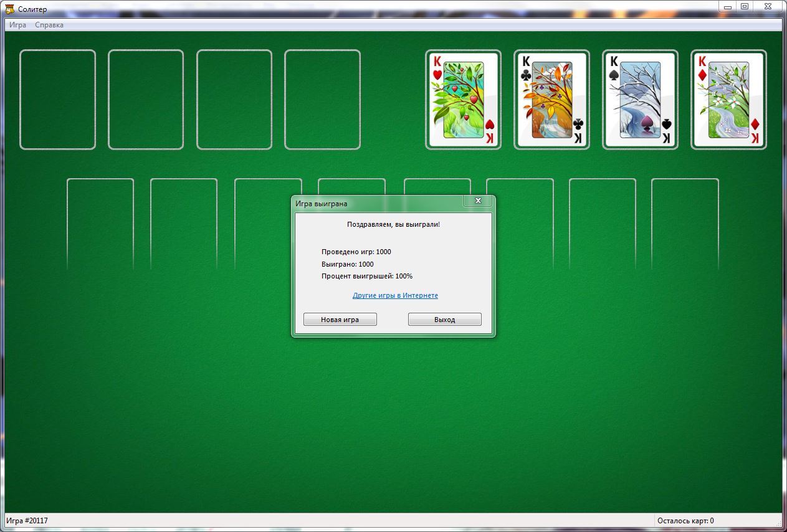
Task: Click the leftmost empty free cell
Action: [x=58, y=100]
